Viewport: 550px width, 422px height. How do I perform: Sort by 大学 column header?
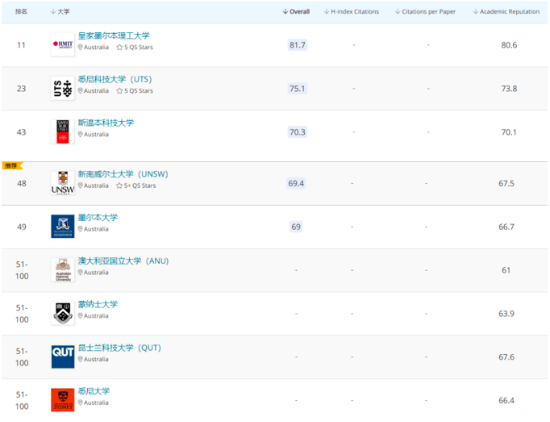(x=60, y=12)
